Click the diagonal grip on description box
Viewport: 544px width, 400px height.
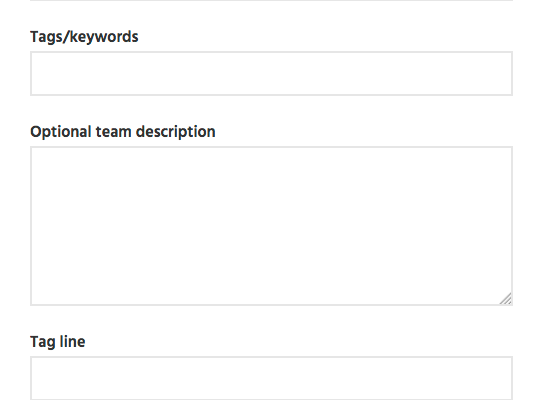coord(506,299)
